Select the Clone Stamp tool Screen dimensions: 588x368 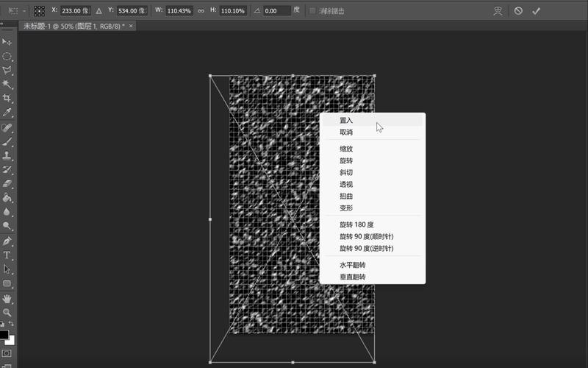point(7,155)
